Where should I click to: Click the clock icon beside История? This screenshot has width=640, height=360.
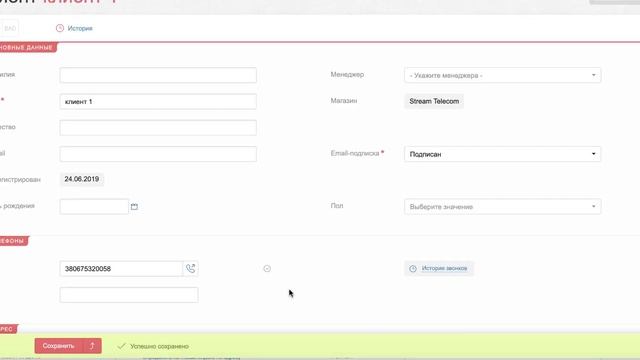60,28
